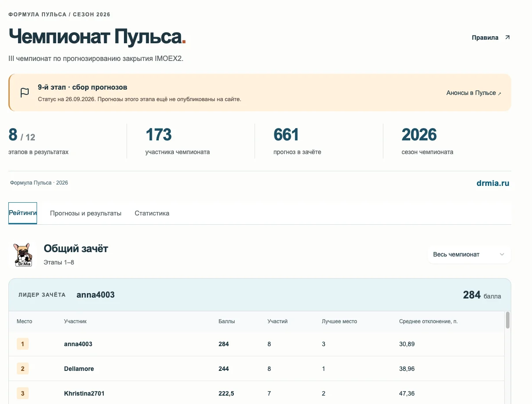Click the Участник column header
The width and height of the screenshot is (532, 404).
[x=75, y=321]
